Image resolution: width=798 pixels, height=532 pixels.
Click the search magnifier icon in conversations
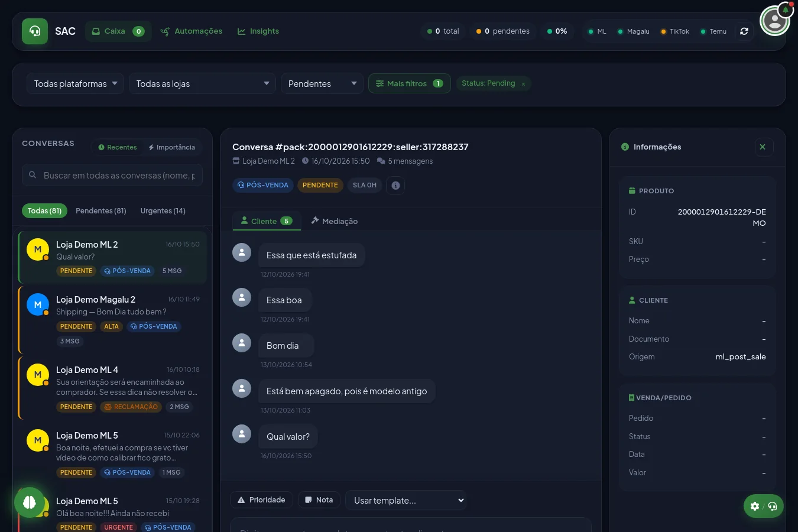(33, 175)
